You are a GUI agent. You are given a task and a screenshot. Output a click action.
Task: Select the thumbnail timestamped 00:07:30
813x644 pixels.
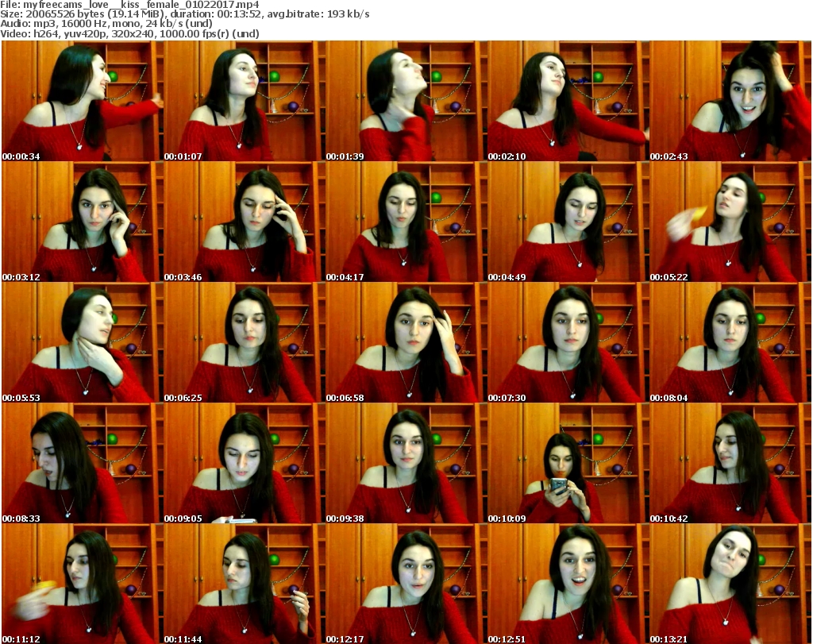(568, 343)
